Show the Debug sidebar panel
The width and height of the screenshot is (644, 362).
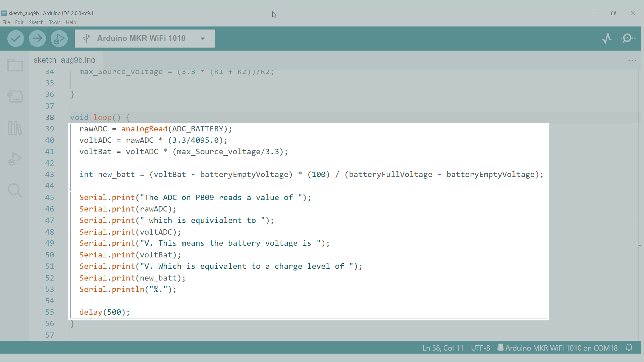pos(15,159)
